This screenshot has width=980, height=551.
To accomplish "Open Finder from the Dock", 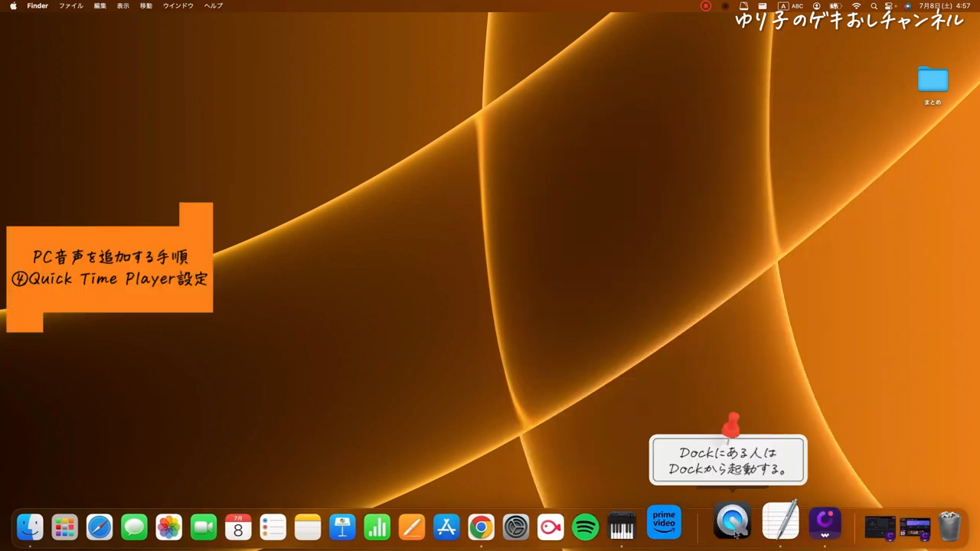I will pos(30,527).
